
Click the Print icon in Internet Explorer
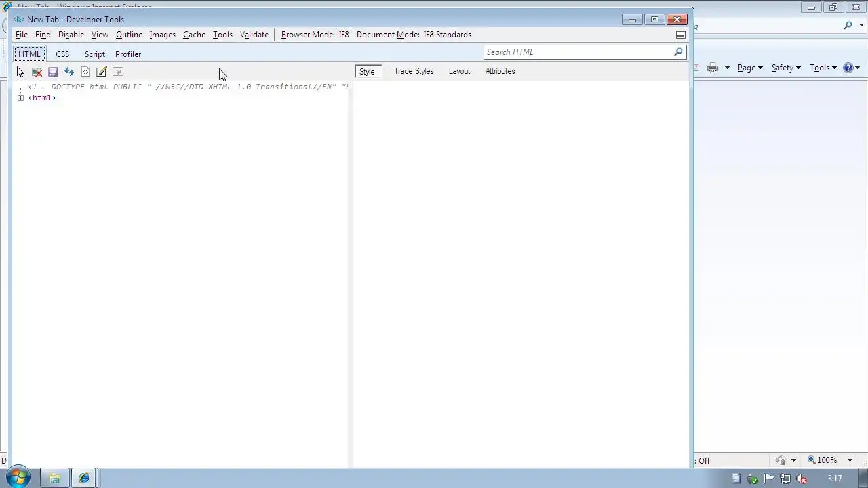coord(713,68)
